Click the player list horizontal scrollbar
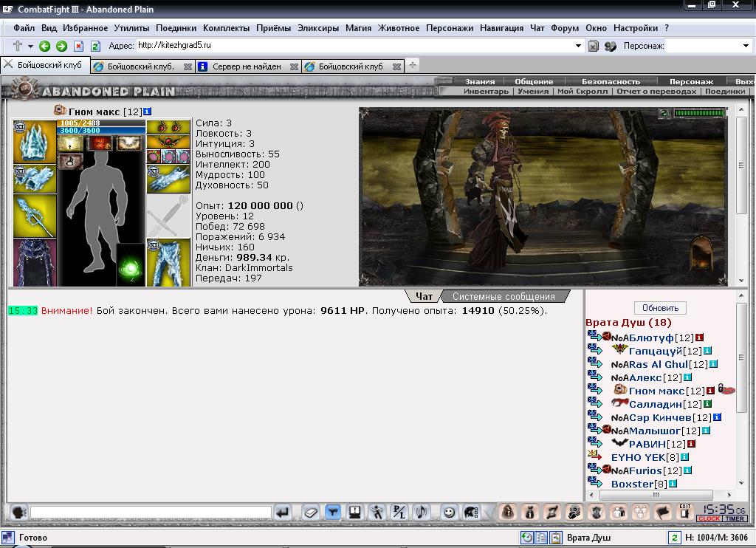756x548 pixels. (656, 495)
